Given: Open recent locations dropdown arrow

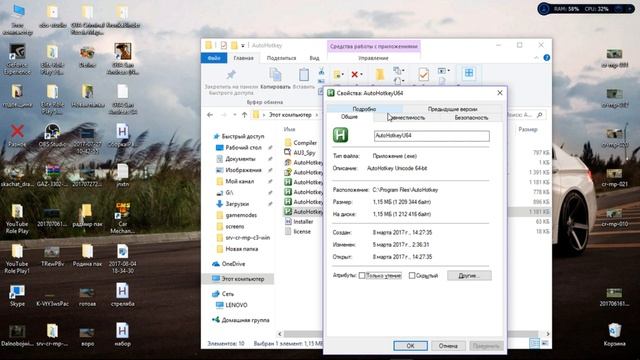Looking at the screenshot, I should (x=234, y=115).
